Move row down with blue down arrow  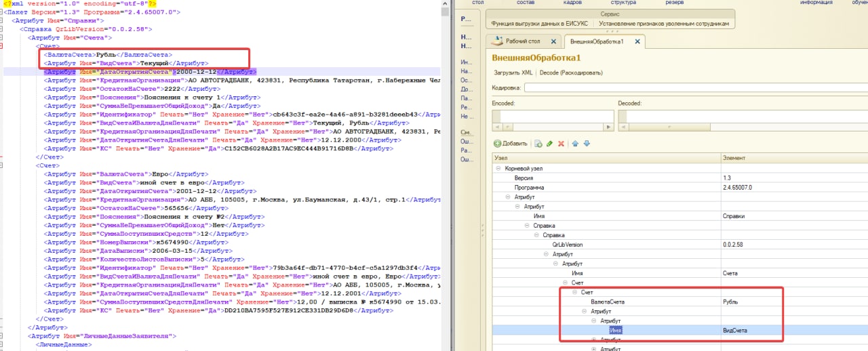point(587,144)
